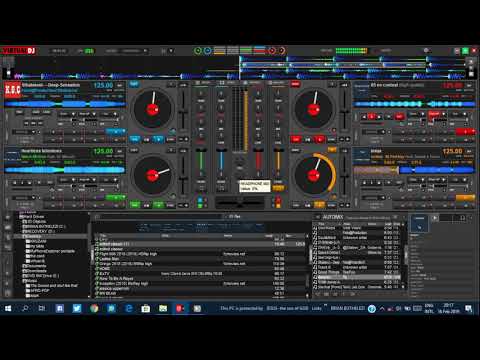Seek in the top-left deck's blue waveform overview
This screenshot has height=360, width=480.
65,104
